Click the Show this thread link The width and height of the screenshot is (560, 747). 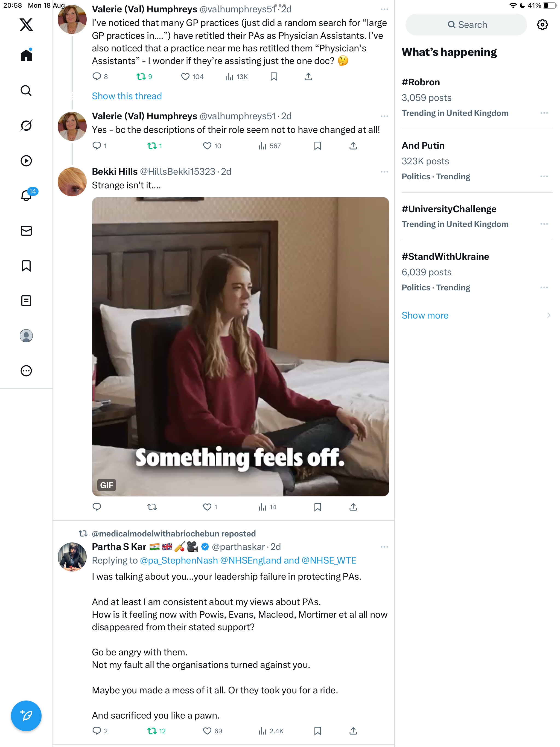pyautogui.click(x=127, y=96)
